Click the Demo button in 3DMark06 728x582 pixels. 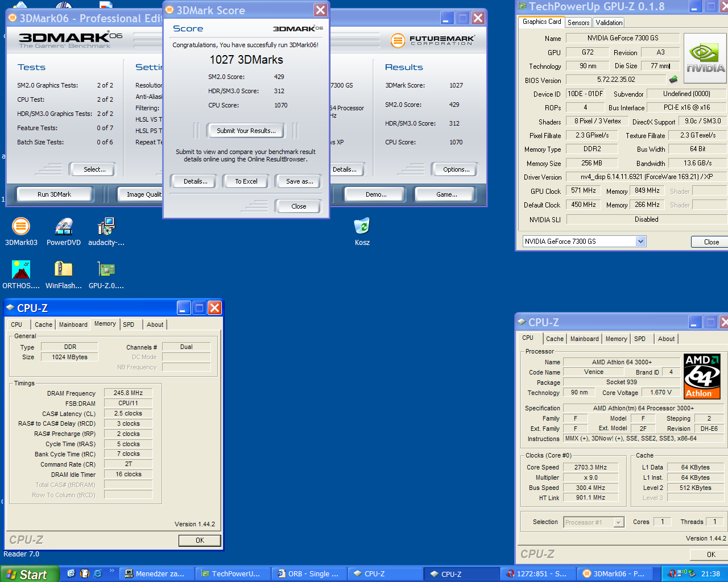(x=376, y=194)
